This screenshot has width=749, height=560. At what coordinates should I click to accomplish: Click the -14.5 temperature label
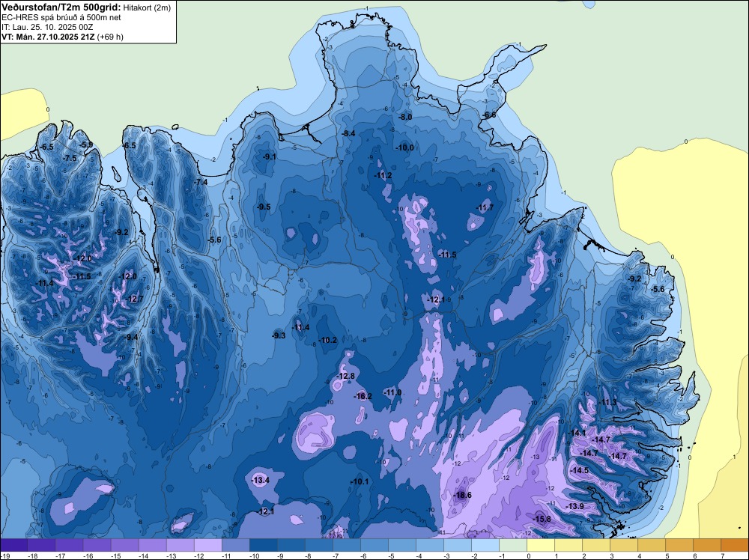(x=580, y=470)
